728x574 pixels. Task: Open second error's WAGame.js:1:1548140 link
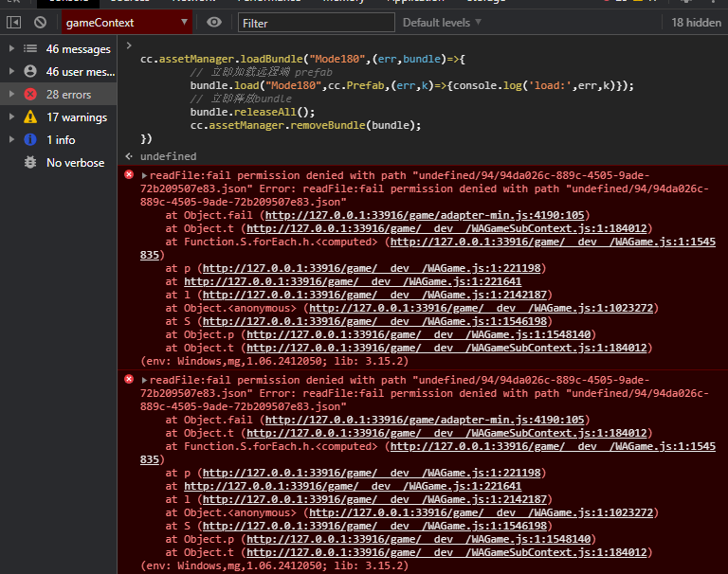[418, 540]
